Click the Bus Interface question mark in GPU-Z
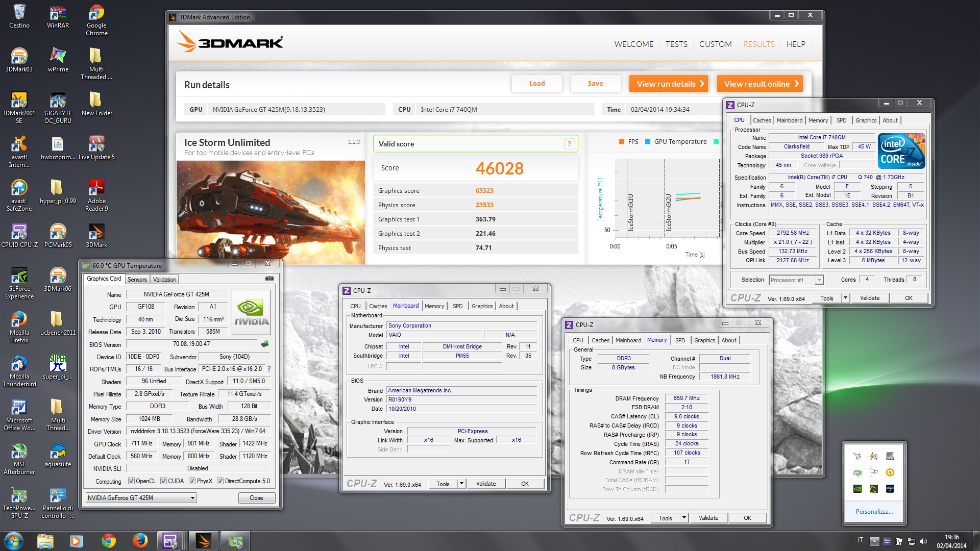This screenshot has width=980, height=551. click(x=269, y=369)
